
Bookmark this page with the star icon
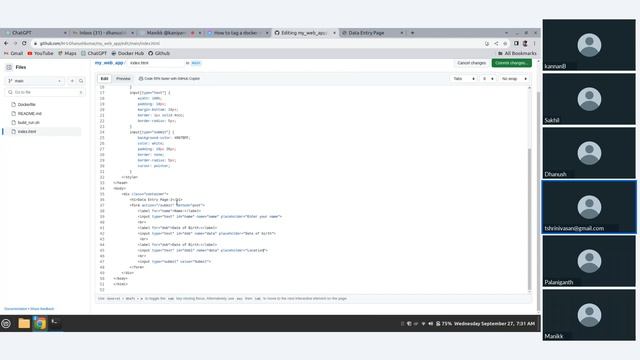click(505, 43)
